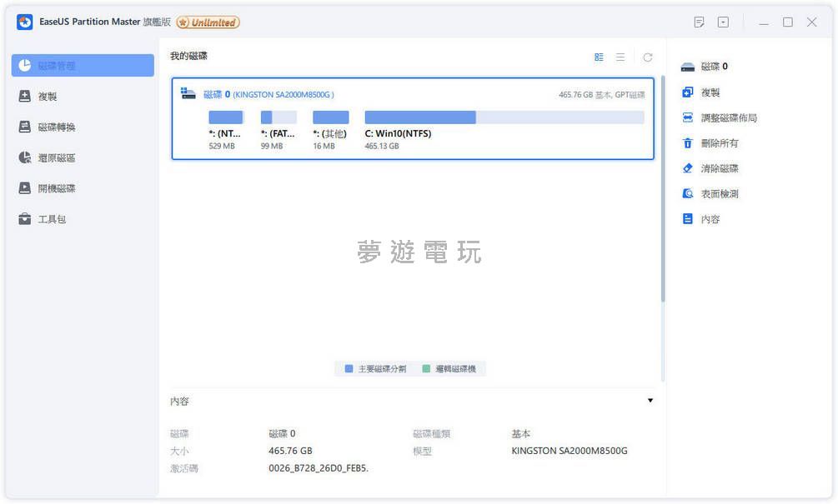The height and width of the screenshot is (504, 838).
Task: Click the Unlimited edition badge
Action: 208,22
